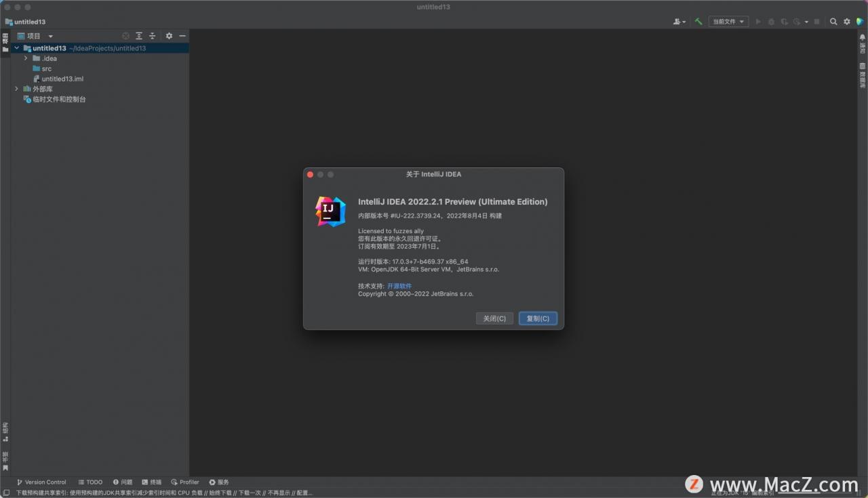Click the select opened file target icon
This screenshot has width=868, height=498.
tap(125, 36)
